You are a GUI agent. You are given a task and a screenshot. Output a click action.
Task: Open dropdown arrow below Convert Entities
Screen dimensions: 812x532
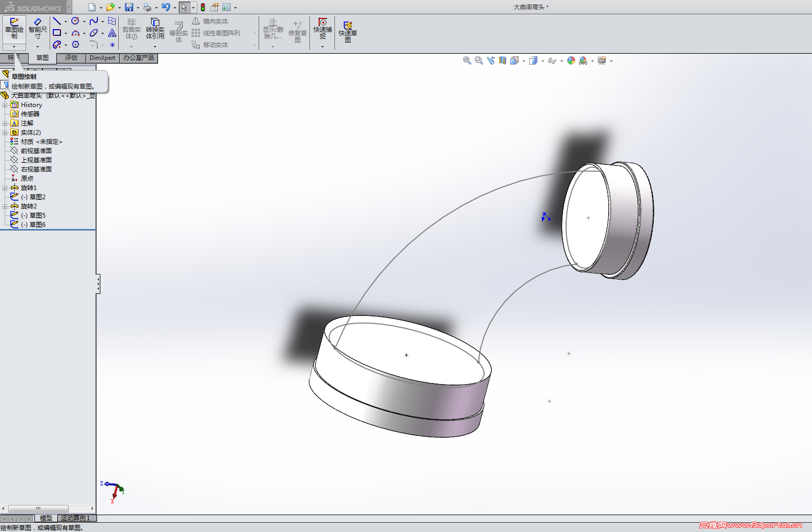point(155,47)
